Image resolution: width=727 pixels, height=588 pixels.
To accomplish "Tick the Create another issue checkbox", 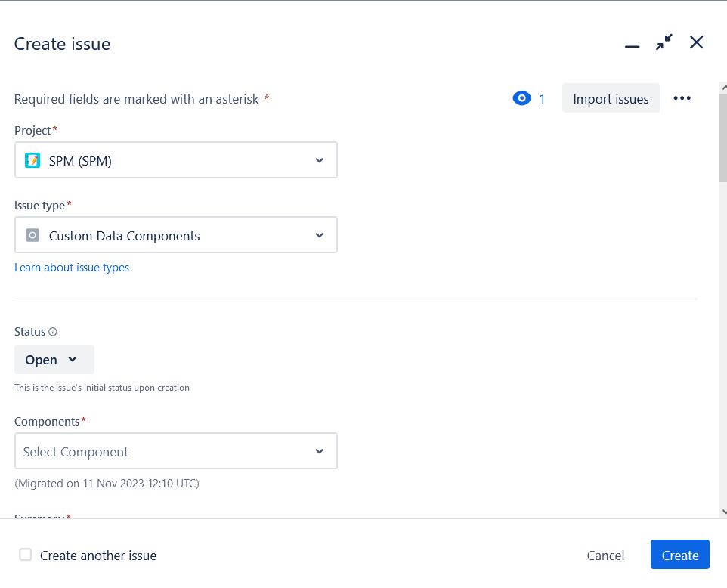I will (26, 555).
